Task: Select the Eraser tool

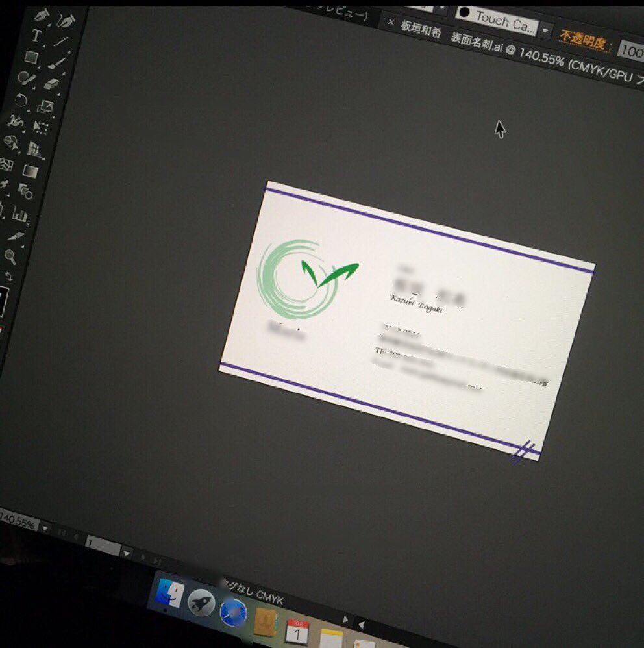Action: (52, 84)
